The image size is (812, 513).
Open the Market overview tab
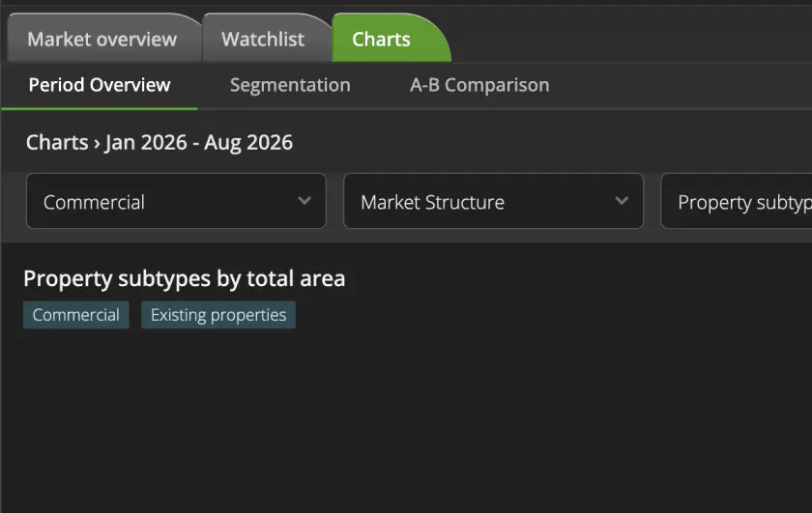click(102, 39)
